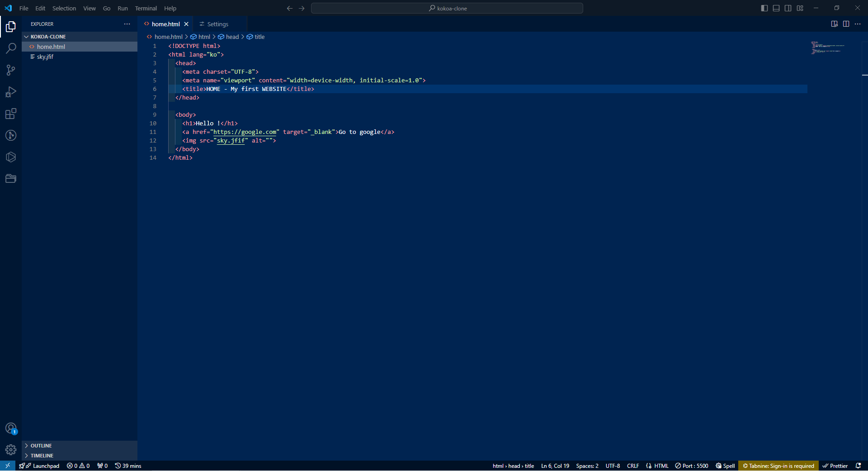Toggle the bottom panel visibility
The height and width of the screenshot is (471, 868).
(776, 8)
